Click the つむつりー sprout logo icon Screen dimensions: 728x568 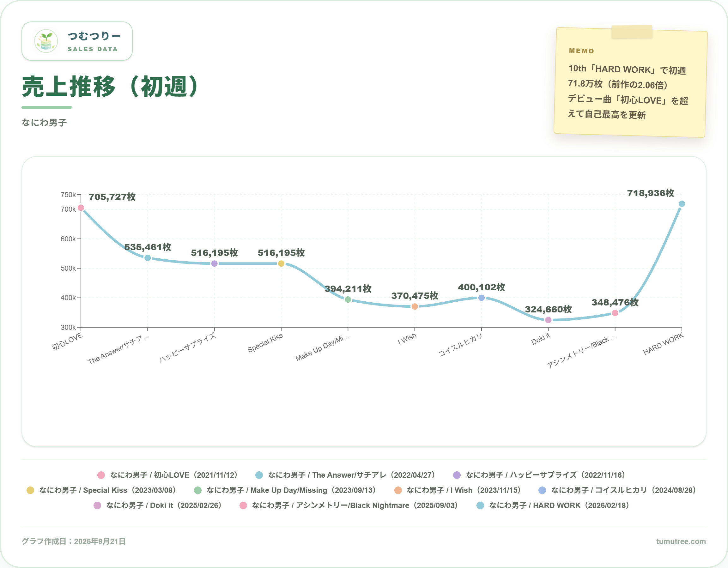46,41
